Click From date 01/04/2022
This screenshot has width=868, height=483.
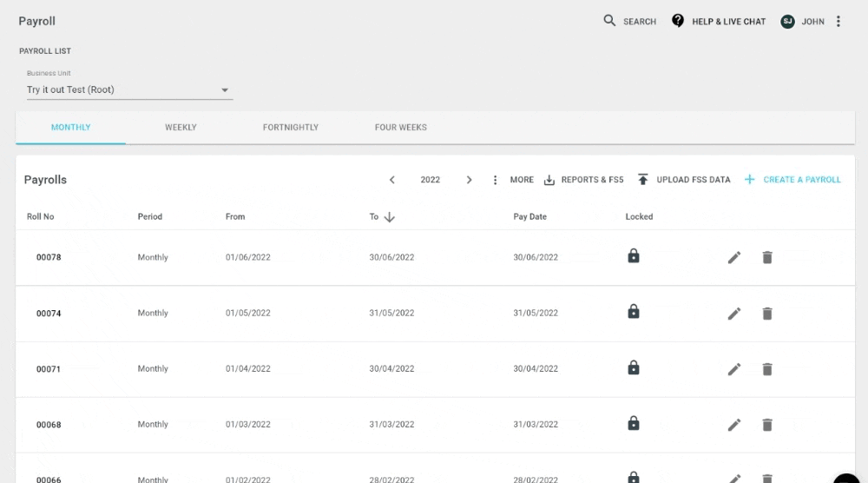248,368
